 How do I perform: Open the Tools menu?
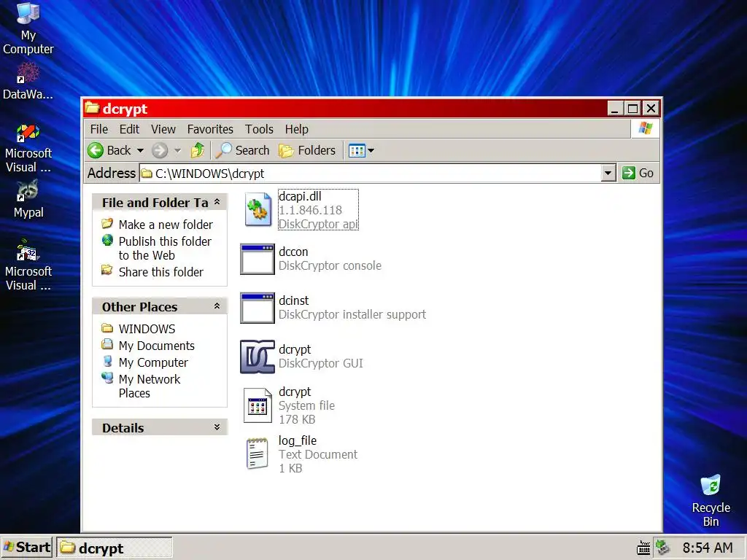point(259,129)
